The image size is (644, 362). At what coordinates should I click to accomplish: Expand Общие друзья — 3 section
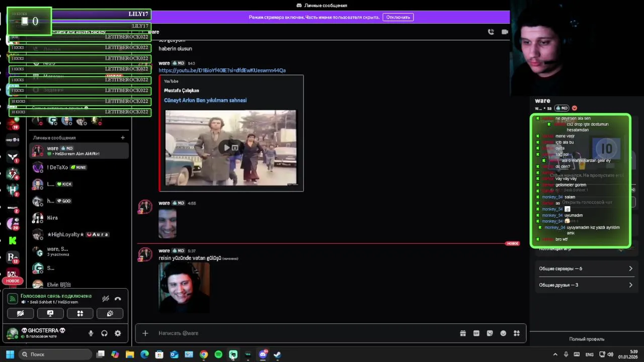click(586, 285)
